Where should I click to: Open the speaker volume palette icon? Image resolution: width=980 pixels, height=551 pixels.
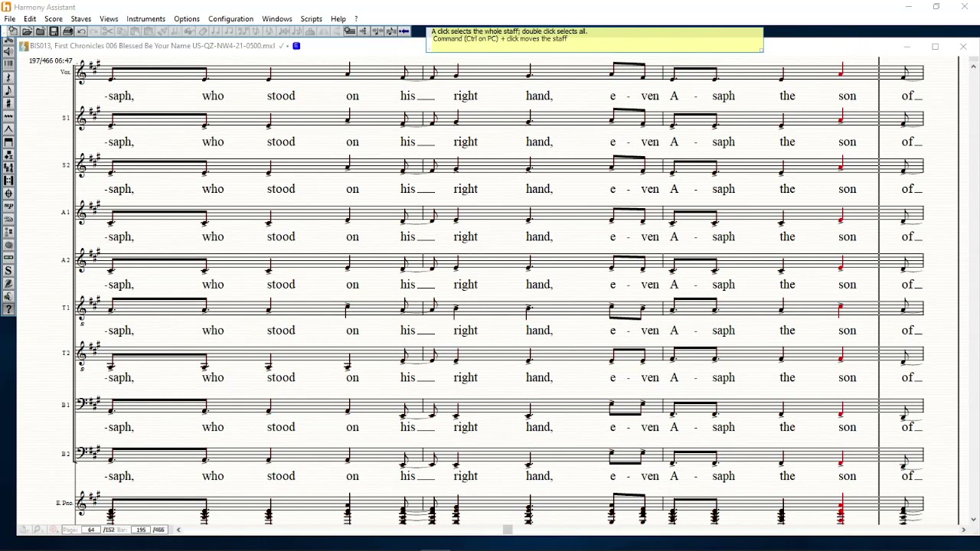(x=8, y=51)
